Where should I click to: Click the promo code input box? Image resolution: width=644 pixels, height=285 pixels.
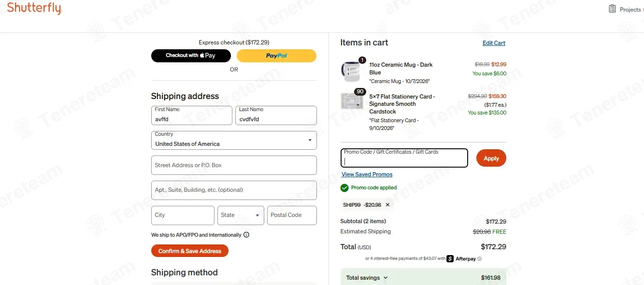(404, 158)
